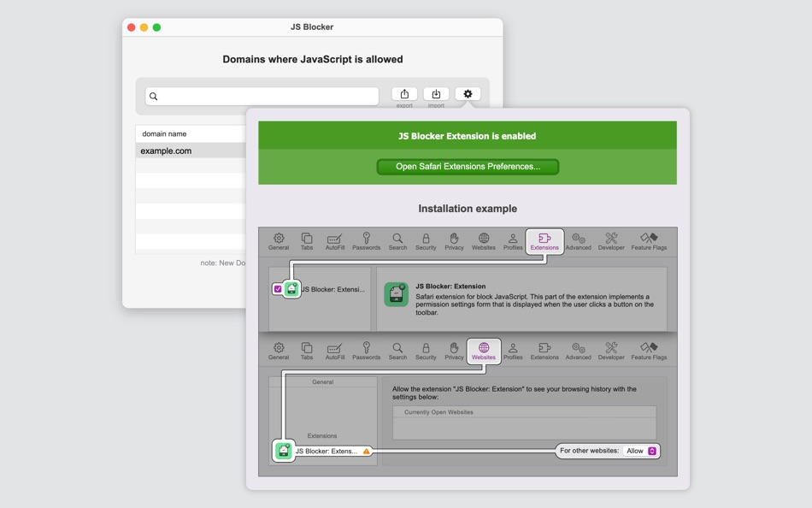Click Passwords in the upper example toolbar
The width and height of the screenshot is (812, 508).
(x=366, y=241)
